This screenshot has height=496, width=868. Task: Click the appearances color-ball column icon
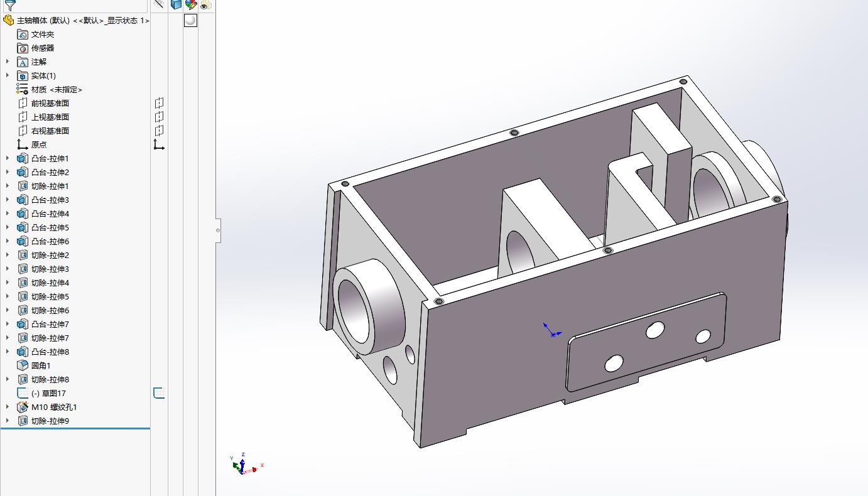click(x=191, y=4)
